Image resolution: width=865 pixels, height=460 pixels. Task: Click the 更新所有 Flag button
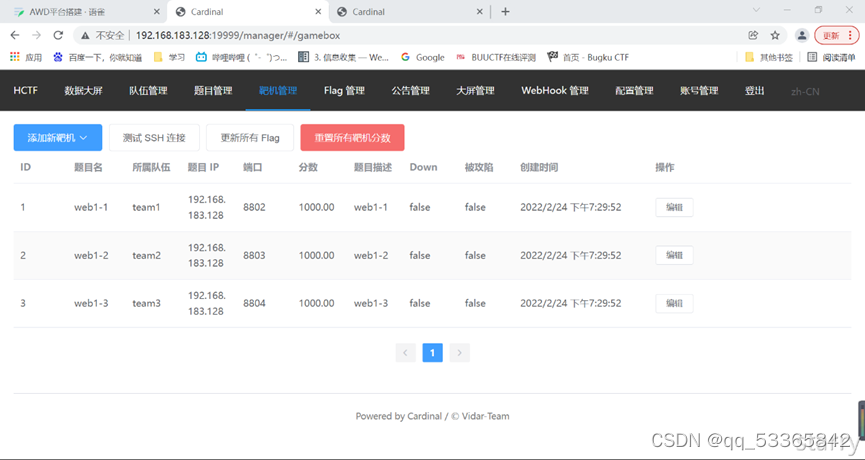coord(250,137)
